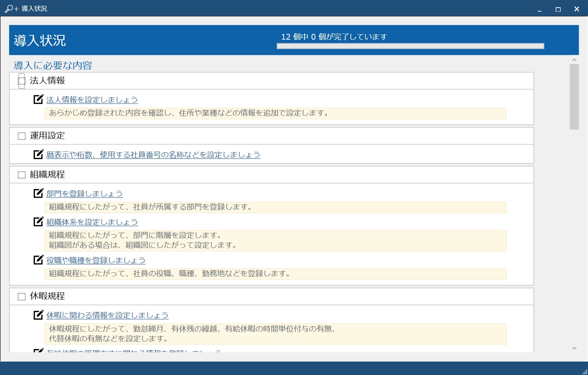Click the edit icon beside 役職や職種を登録しましょう

[x=38, y=260]
